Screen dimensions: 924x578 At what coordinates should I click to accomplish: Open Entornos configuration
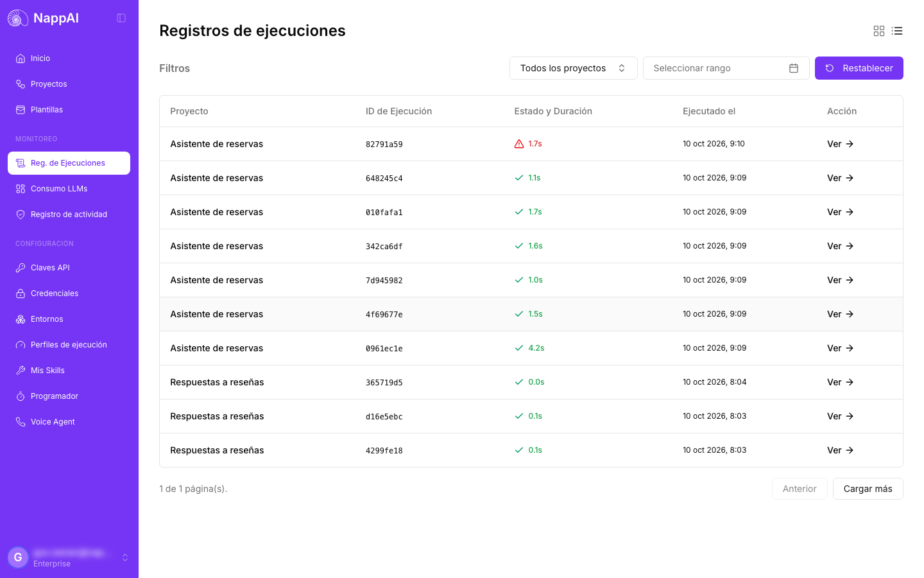(x=69, y=319)
